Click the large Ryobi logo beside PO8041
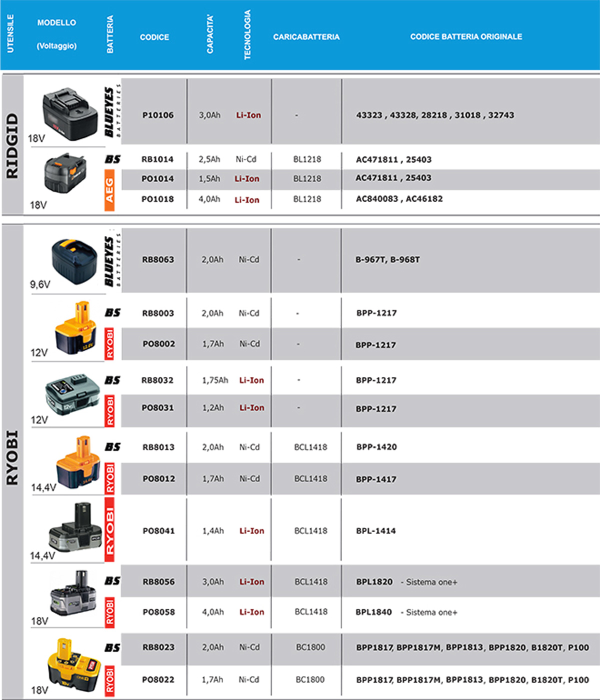Screen dimensions: 600x700 [x=109, y=529]
